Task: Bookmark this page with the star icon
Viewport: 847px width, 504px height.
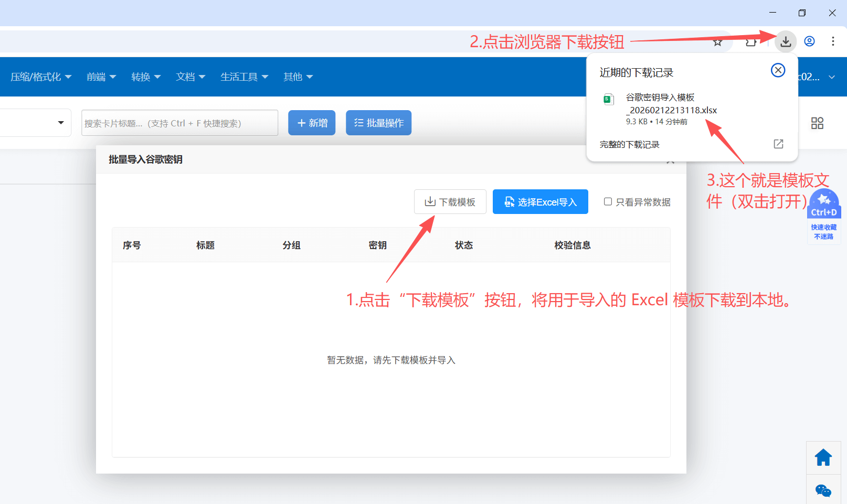Action: point(717,41)
